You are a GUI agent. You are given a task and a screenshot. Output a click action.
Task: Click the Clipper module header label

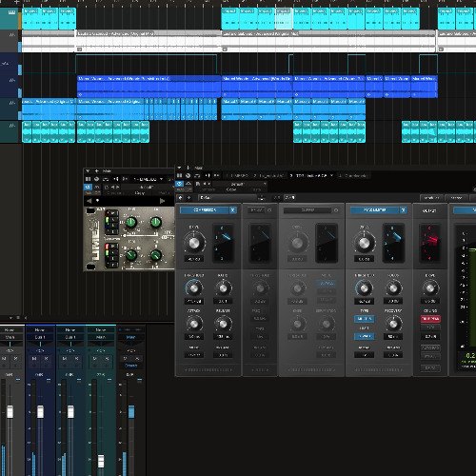307,210
